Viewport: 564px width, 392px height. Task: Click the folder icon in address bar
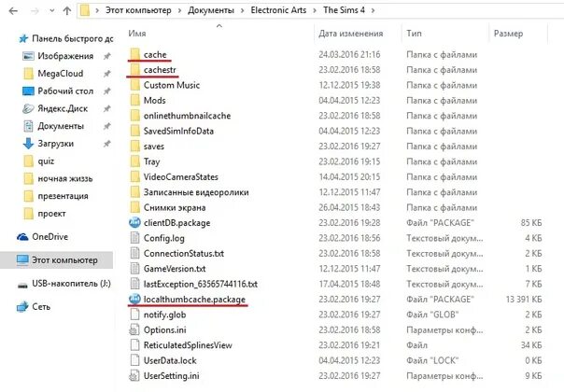tap(85, 10)
